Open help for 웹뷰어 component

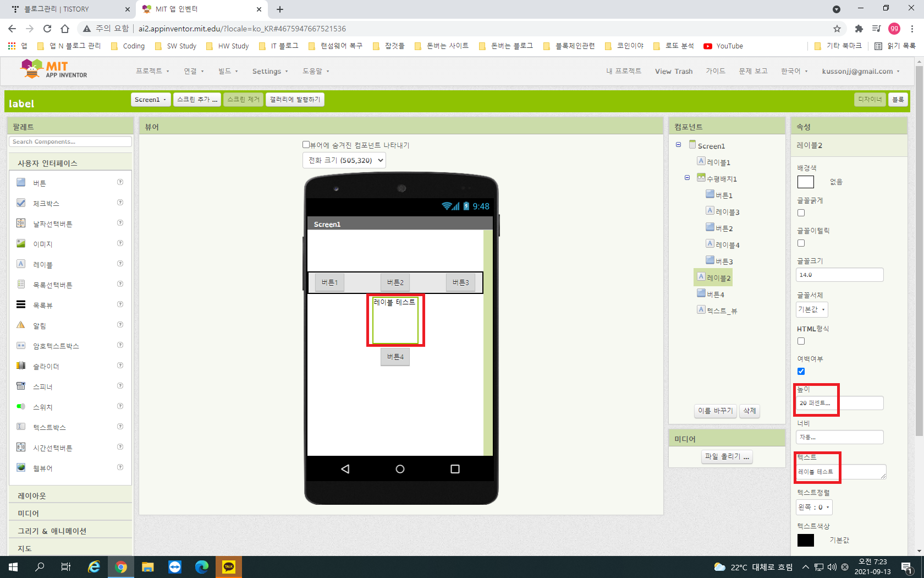(x=120, y=467)
